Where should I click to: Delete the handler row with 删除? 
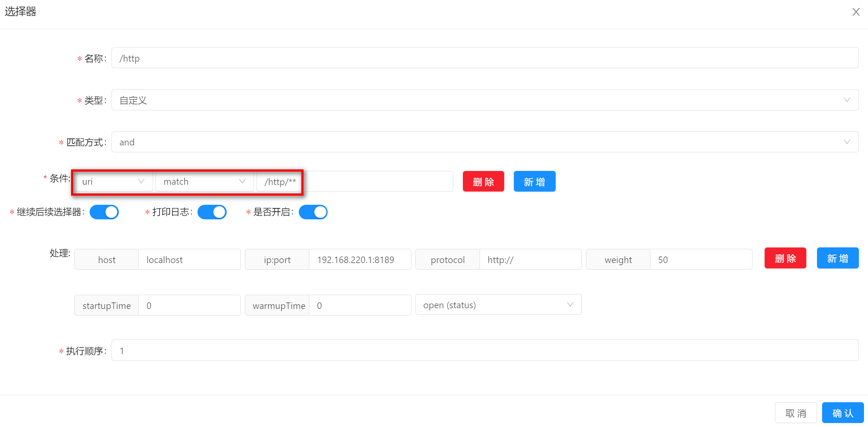click(x=785, y=258)
